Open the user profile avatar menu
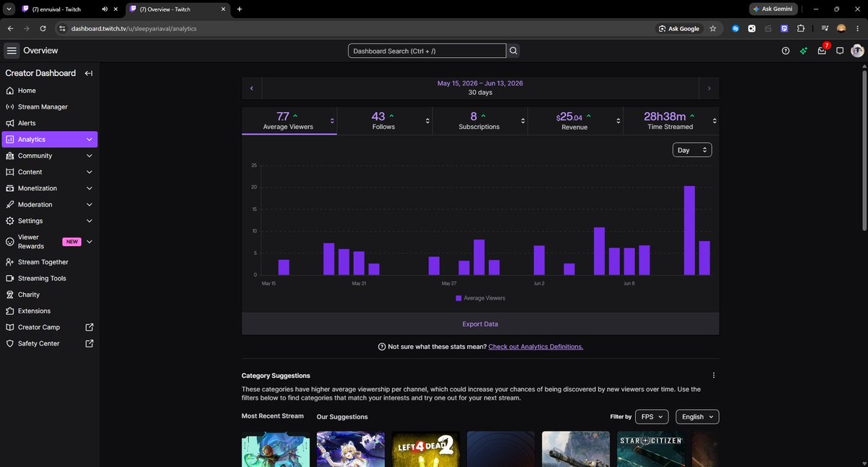 857,51
